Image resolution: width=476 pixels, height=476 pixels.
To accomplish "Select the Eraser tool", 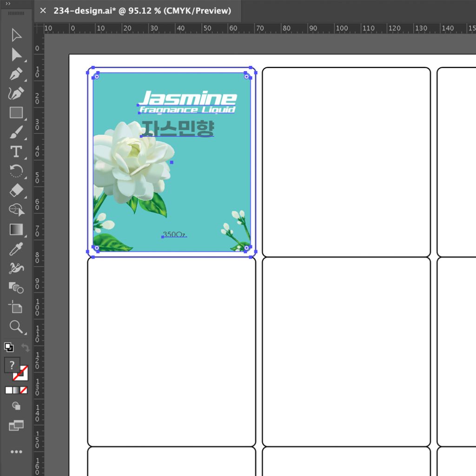I will click(x=16, y=190).
